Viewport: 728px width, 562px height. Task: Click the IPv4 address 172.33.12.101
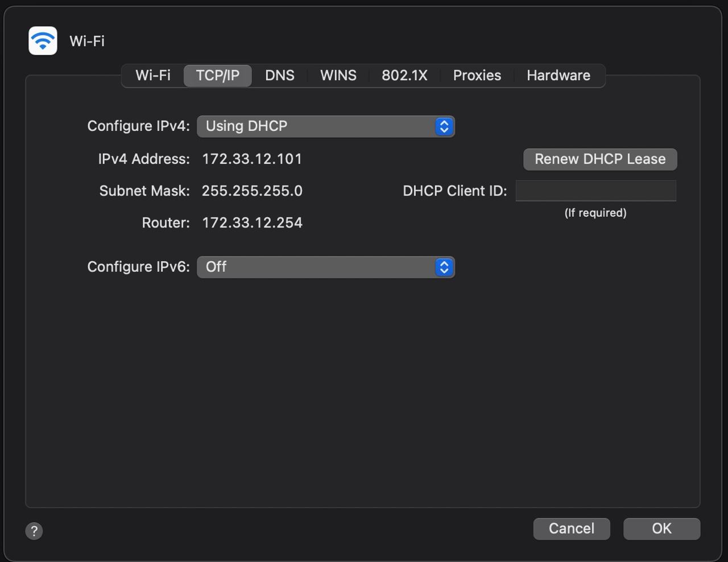coord(252,159)
